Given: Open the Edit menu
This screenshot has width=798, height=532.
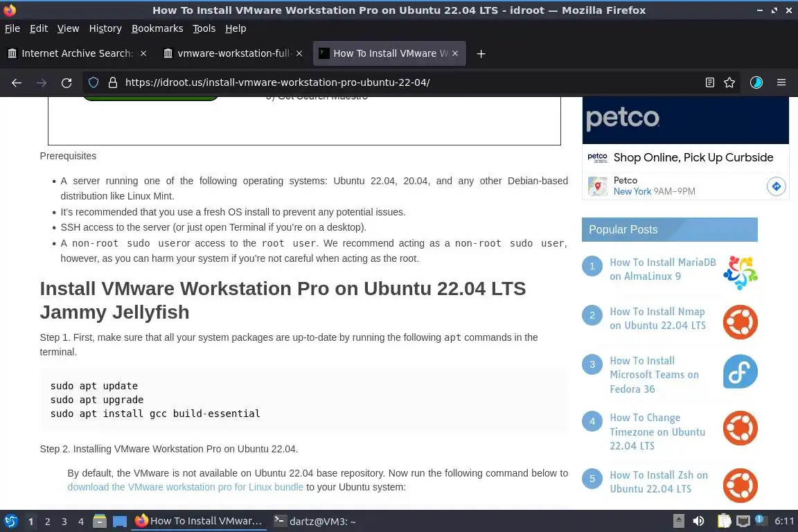Looking at the screenshot, I should 39,28.
